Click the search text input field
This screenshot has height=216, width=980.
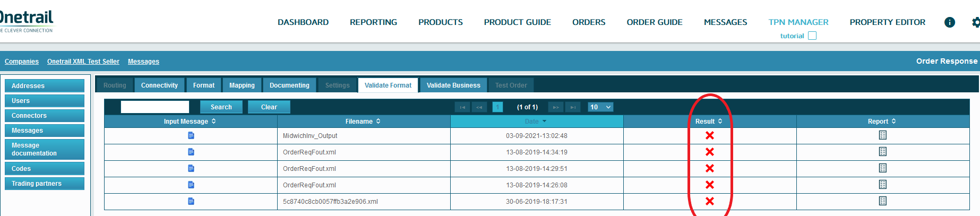click(155, 107)
